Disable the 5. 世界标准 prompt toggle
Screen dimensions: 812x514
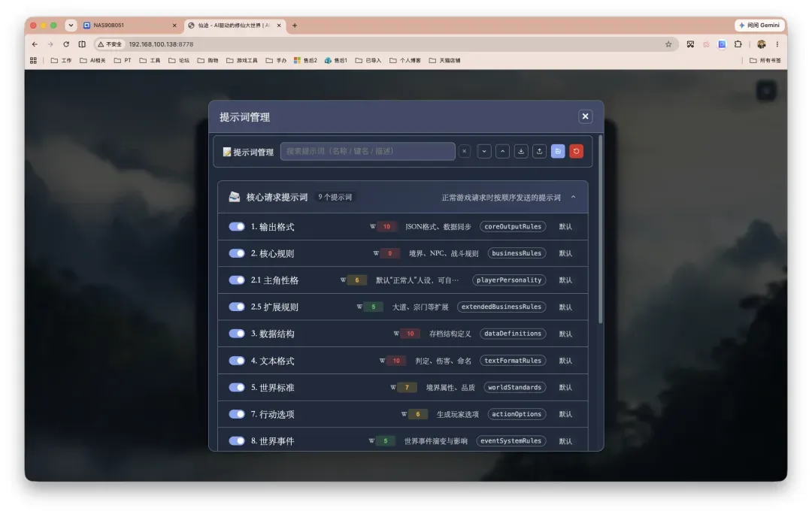point(237,388)
